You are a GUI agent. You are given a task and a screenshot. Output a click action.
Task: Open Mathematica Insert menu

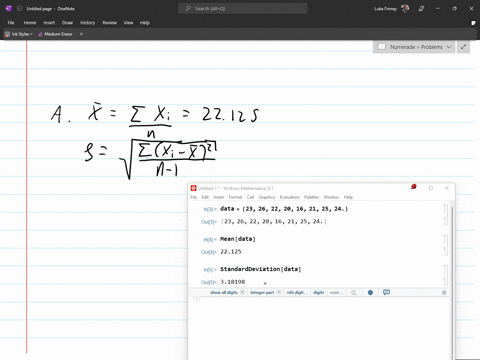tap(219, 197)
